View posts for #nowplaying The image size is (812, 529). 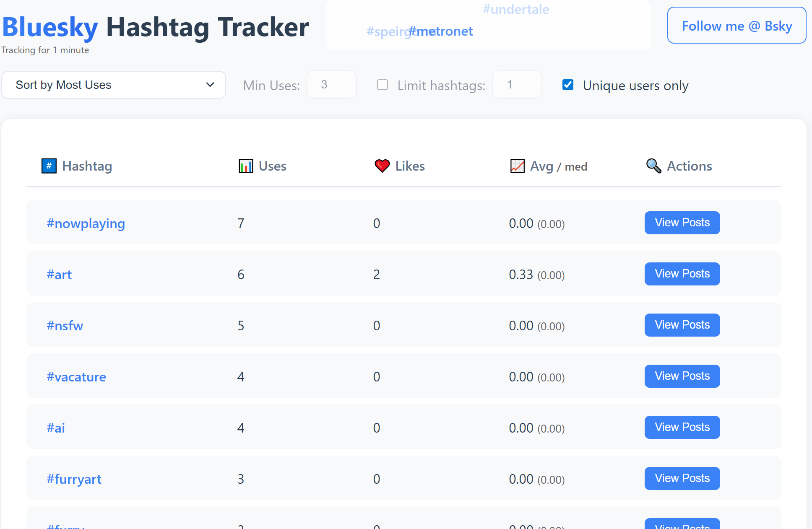click(x=682, y=223)
